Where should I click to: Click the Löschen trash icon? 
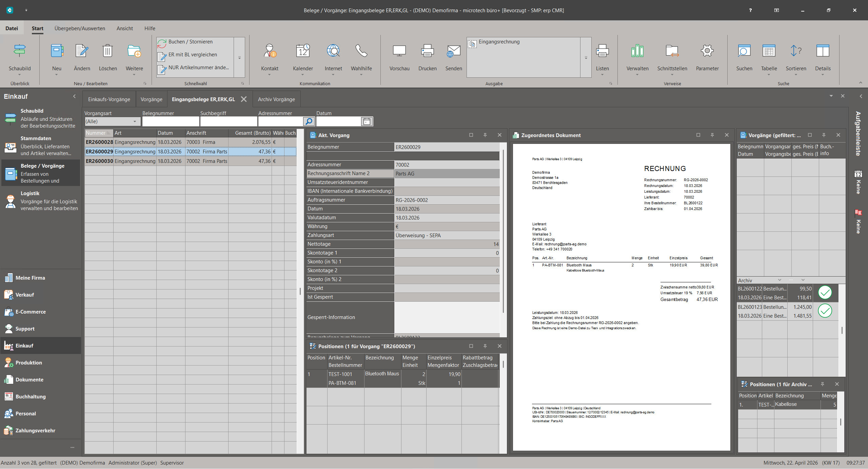[x=107, y=51]
